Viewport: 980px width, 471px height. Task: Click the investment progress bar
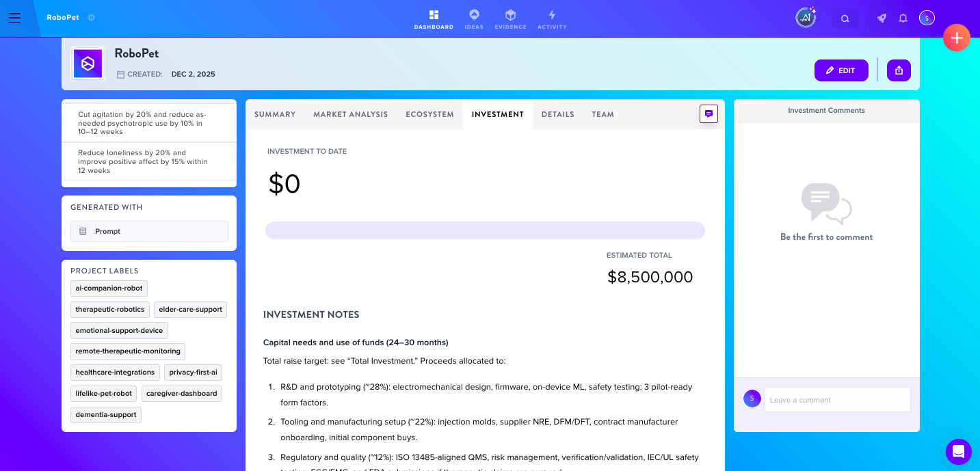(485, 230)
